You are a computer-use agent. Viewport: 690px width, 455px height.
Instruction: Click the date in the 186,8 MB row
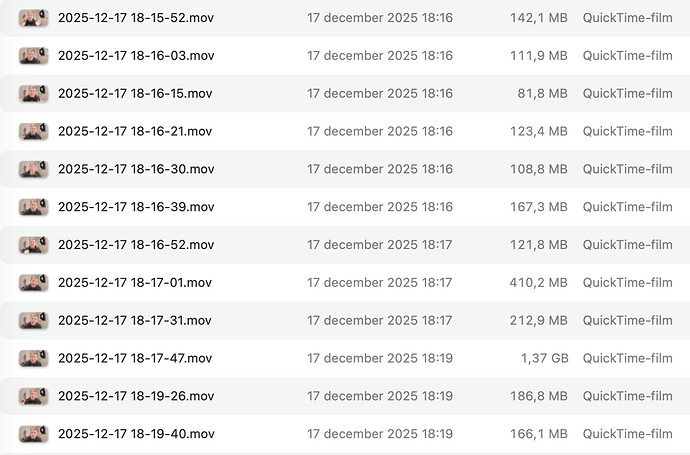(380, 396)
